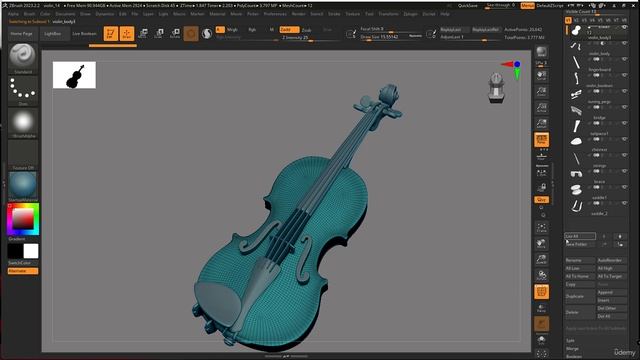Select the Scroll canvas icon
The width and height of the screenshot is (640, 360).
[x=542, y=76]
